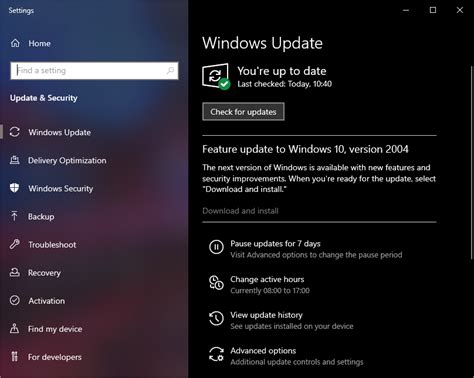Click the "You're up to date" status text
This screenshot has width=474, height=378.
(282, 71)
